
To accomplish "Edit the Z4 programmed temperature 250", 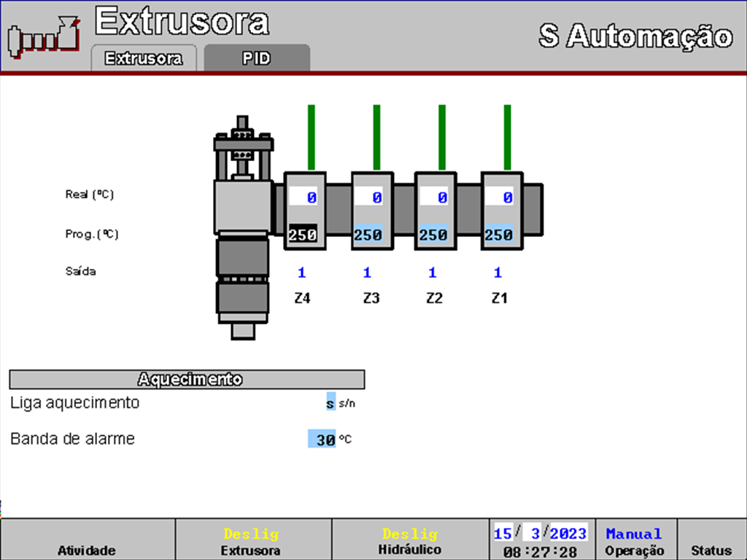I will tap(302, 235).
